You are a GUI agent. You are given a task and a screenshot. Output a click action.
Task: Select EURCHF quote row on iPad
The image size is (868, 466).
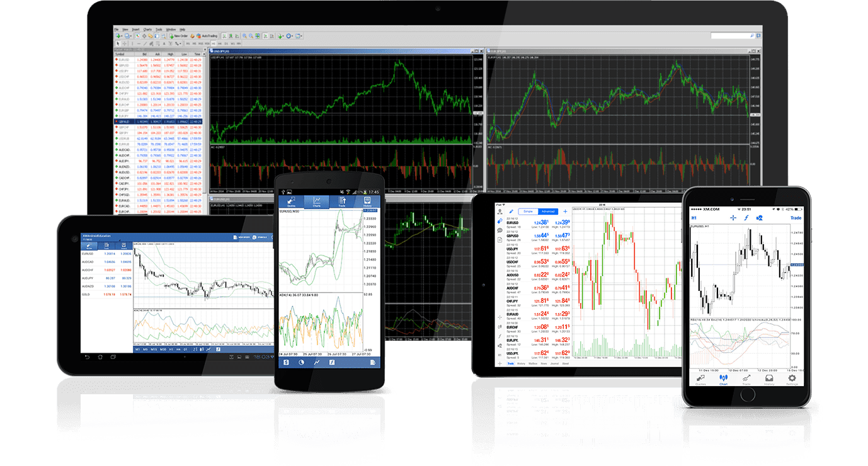(538, 327)
